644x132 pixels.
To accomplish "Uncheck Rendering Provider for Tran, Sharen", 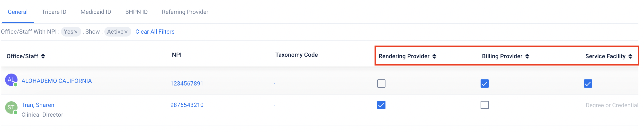I will [x=381, y=105].
